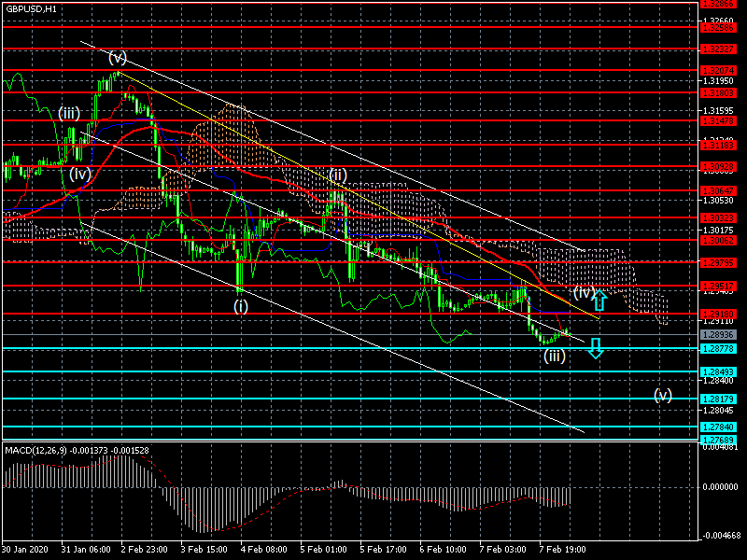Click the 1.28045 price axis value

[x=718, y=410]
